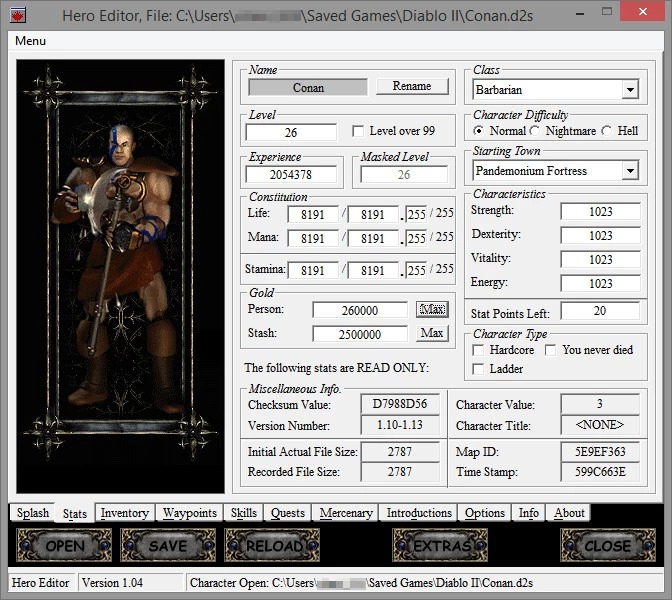The image size is (672, 600).
Task: Switch to the Mercenary tab
Action: (x=346, y=513)
